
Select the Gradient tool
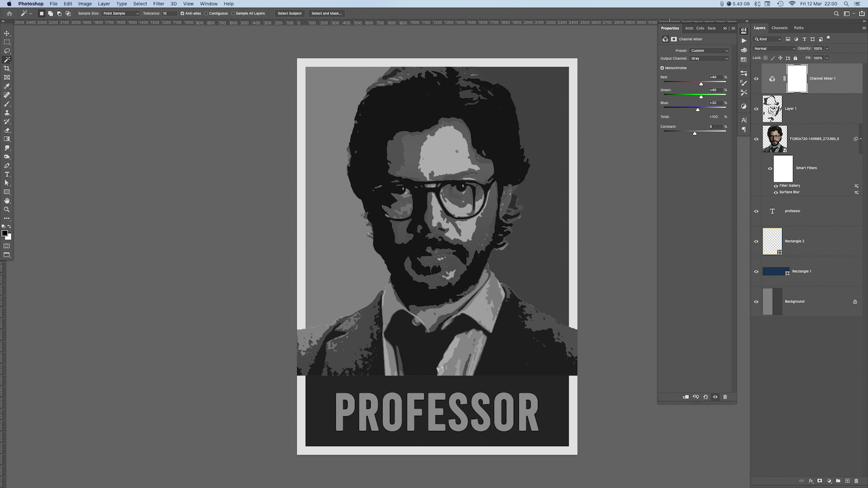point(7,139)
